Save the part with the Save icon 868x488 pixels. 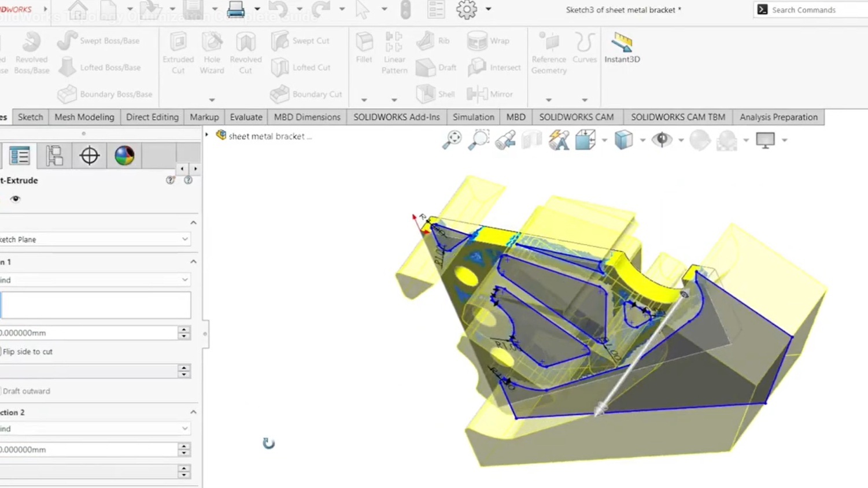(193, 9)
